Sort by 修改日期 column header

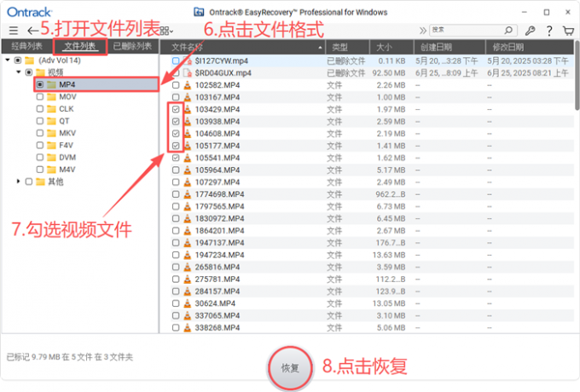point(530,47)
